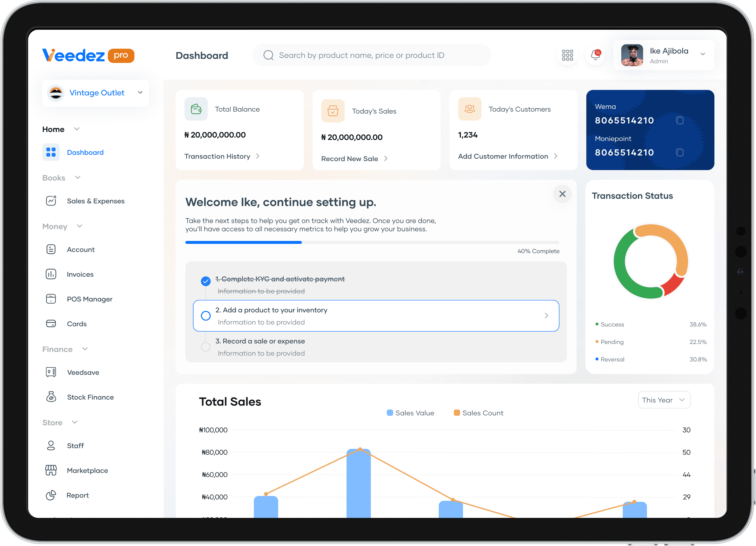The width and height of the screenshot is (756, 546).
Task: Click the Stock Finance money bag icon
Action: coord(51,397)
